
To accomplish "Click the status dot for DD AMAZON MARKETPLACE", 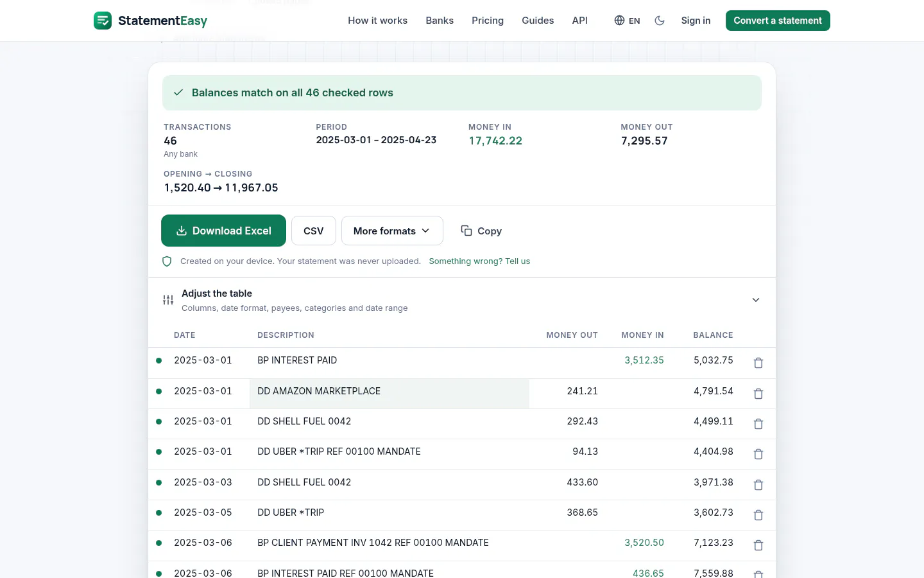I will [x=158, y=391].
